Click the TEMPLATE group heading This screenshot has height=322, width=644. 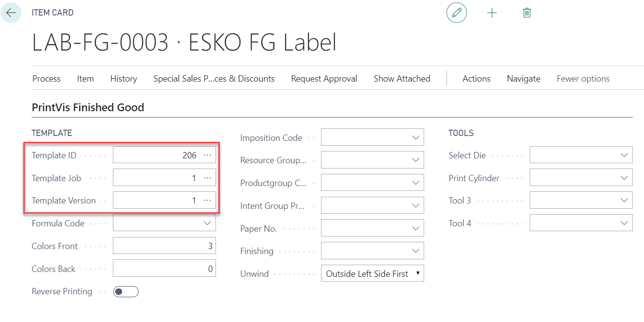point(52,133)
